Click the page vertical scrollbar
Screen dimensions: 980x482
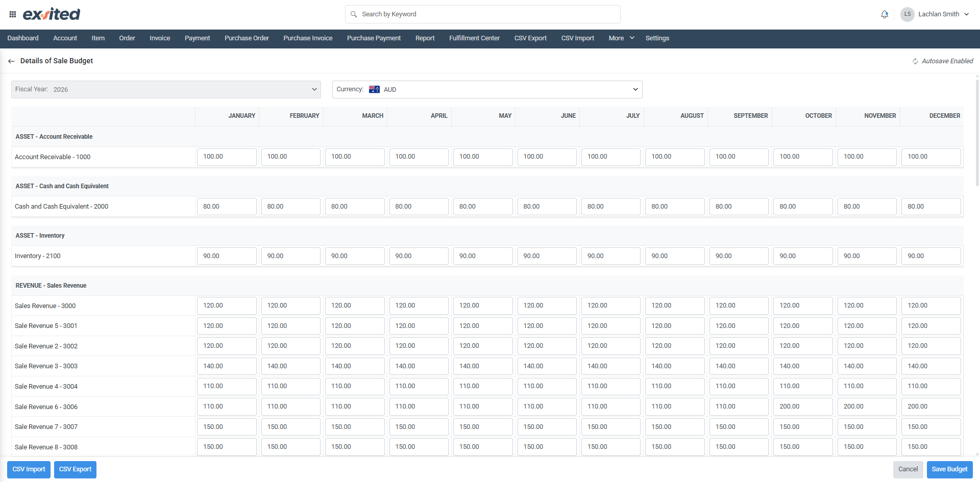[977, 133]
